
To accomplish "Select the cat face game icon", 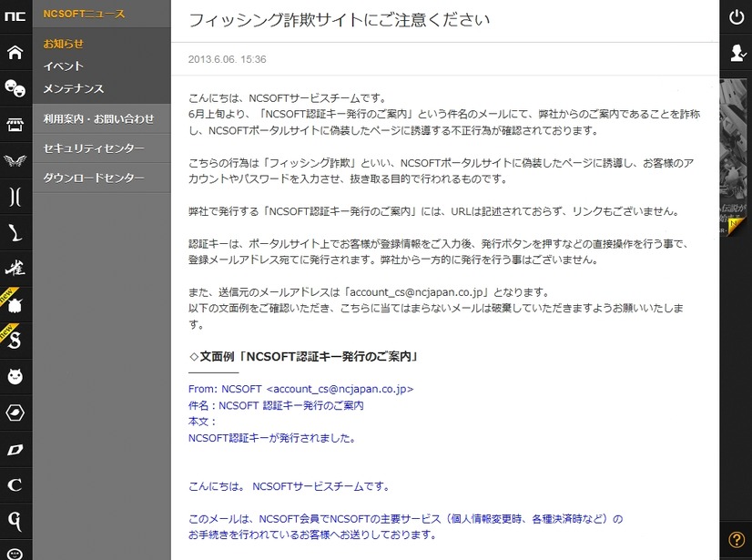I will (15, 377).
